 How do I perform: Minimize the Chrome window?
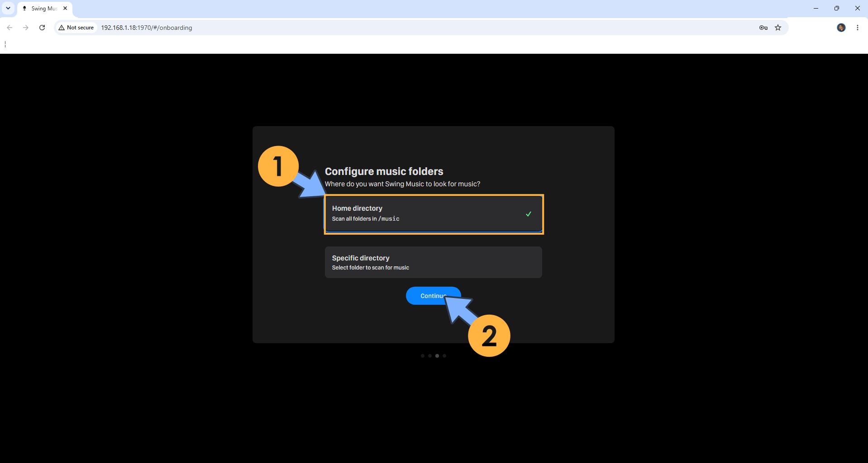point(816,8)
